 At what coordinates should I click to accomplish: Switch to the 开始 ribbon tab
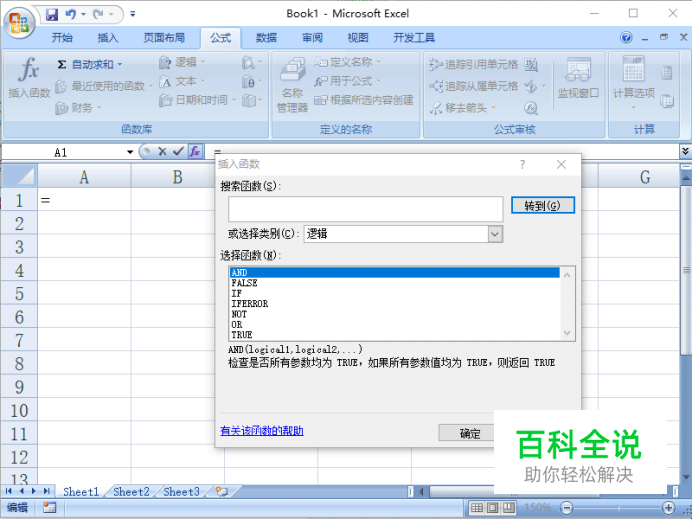click(x=62, y=38)
